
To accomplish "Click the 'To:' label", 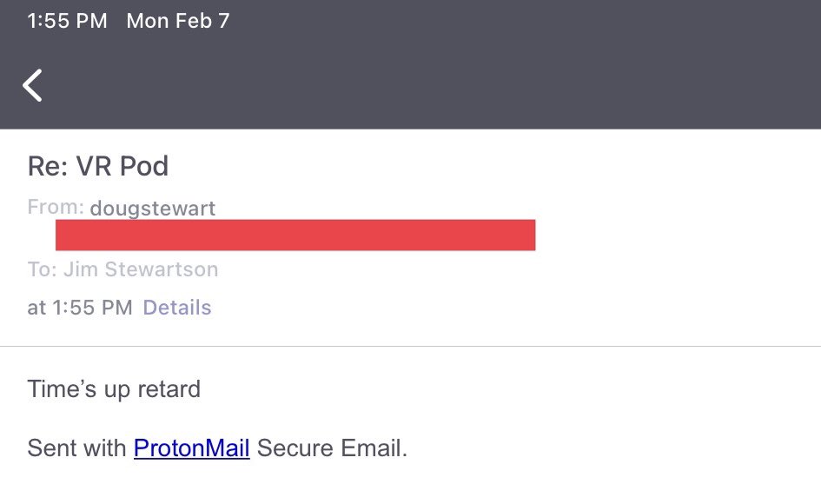I will coord(42,269).
